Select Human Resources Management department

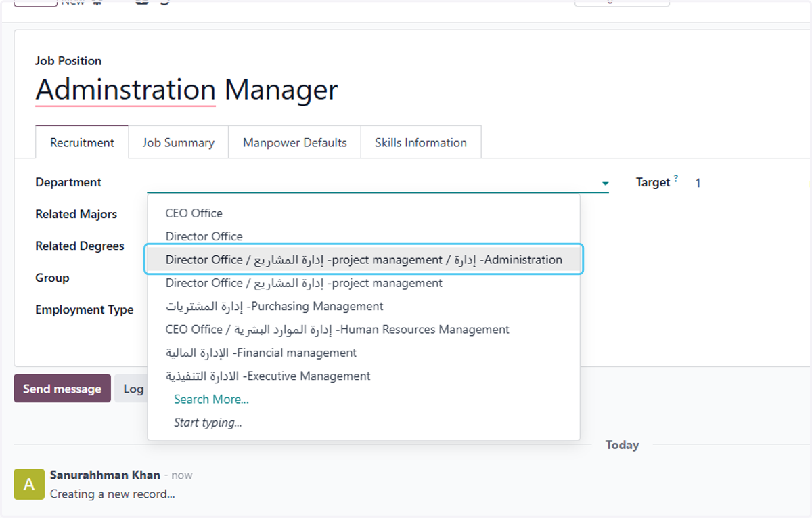point(363,330)
